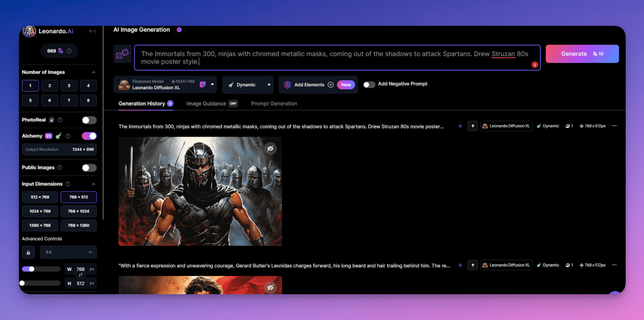Click the swap width and height icon

click(x=80, y=275)
